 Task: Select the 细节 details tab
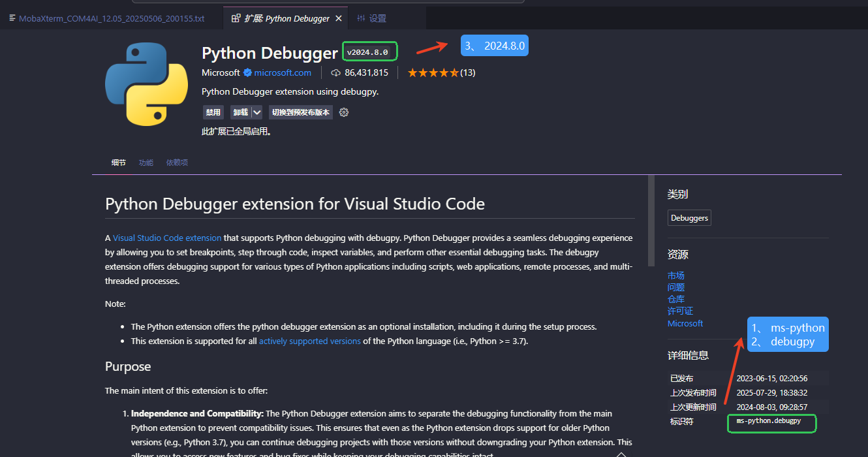(x=118, y=163)
